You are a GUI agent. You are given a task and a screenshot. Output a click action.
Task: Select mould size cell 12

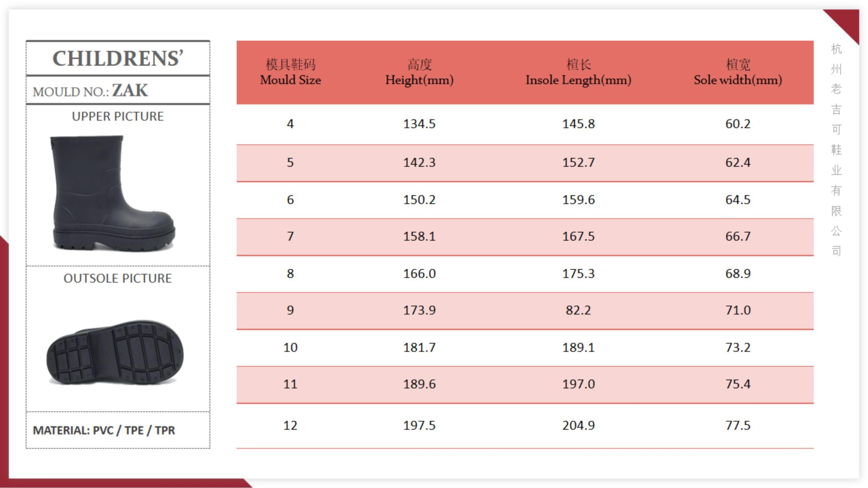point(290,425)
